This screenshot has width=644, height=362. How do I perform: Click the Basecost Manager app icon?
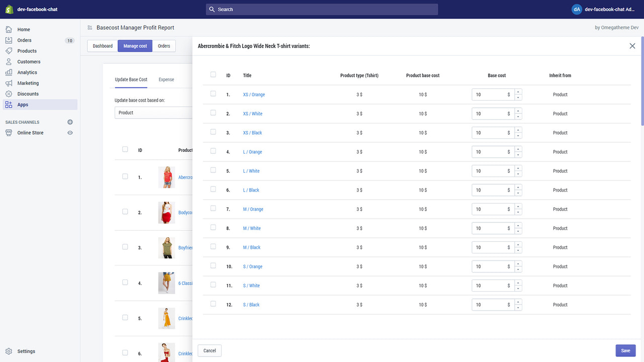point(90,27)
